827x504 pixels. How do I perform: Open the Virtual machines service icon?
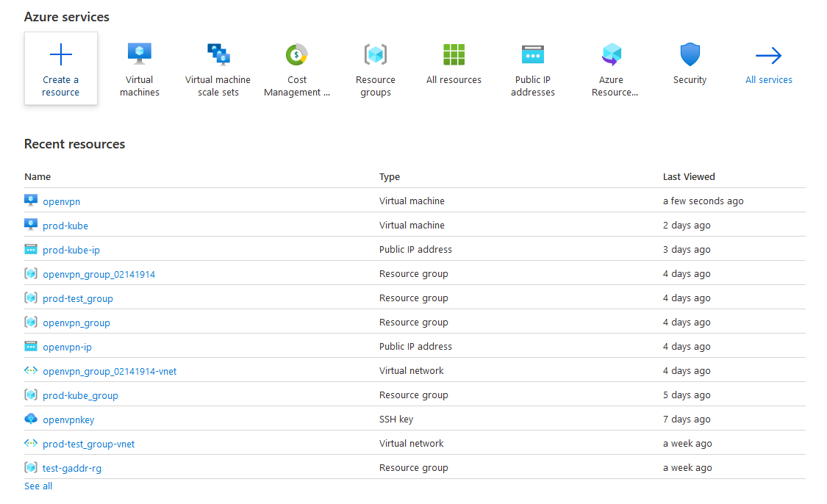140,54
